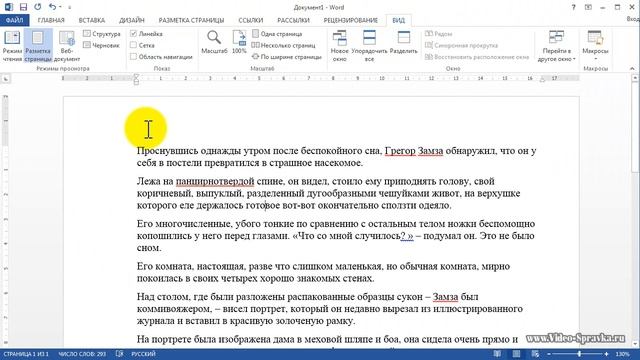Click vertical scrollbar up arrow
The height and width of the screenshot is (360, 640).
(636, 78)
